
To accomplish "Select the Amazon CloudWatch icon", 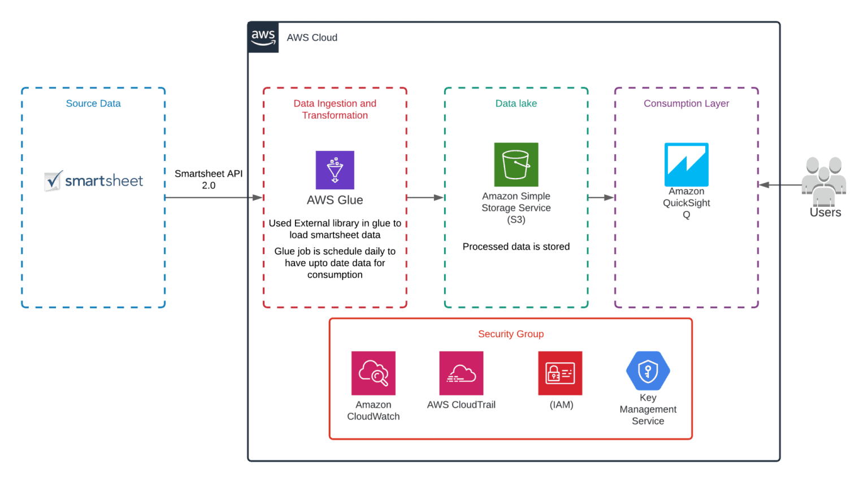I will (x=373, y=373).
